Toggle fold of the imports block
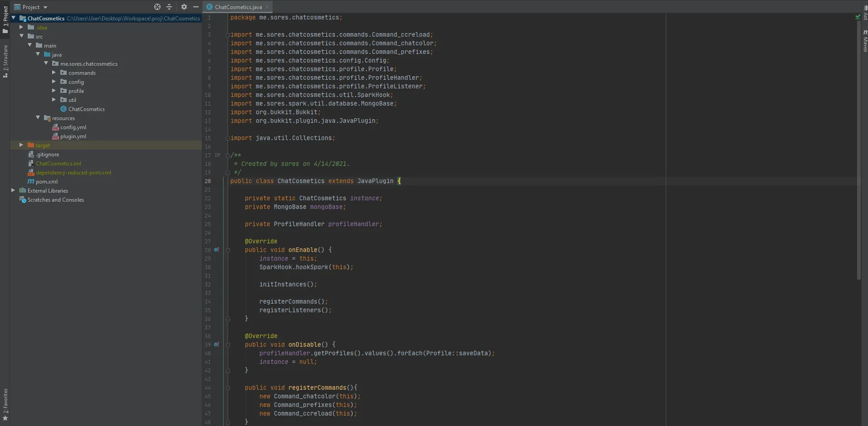The width and height of the screenshot is (868, 426). [x=228, y=35]
